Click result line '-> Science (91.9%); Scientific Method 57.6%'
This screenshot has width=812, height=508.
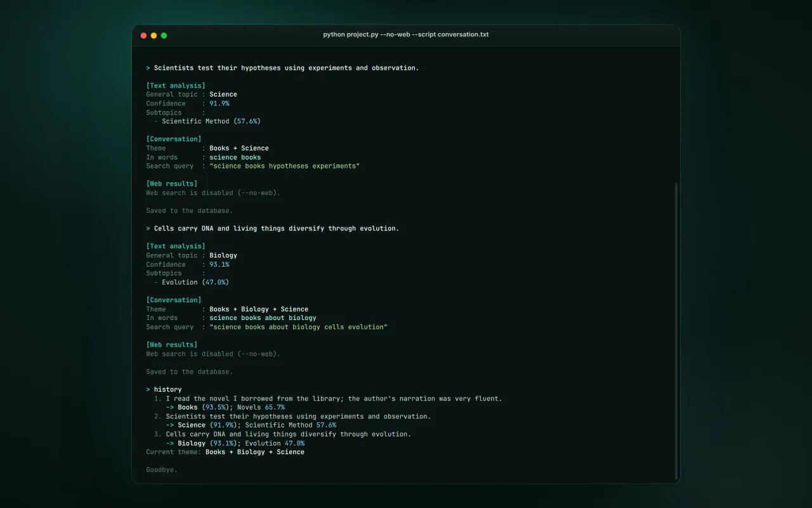251,425
